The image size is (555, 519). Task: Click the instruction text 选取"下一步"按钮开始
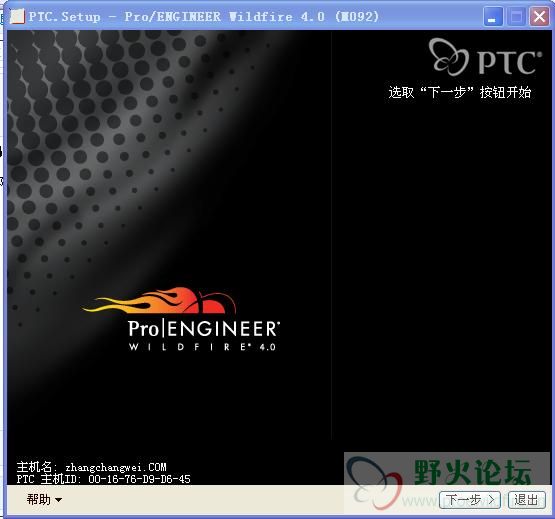coord(460,92)
